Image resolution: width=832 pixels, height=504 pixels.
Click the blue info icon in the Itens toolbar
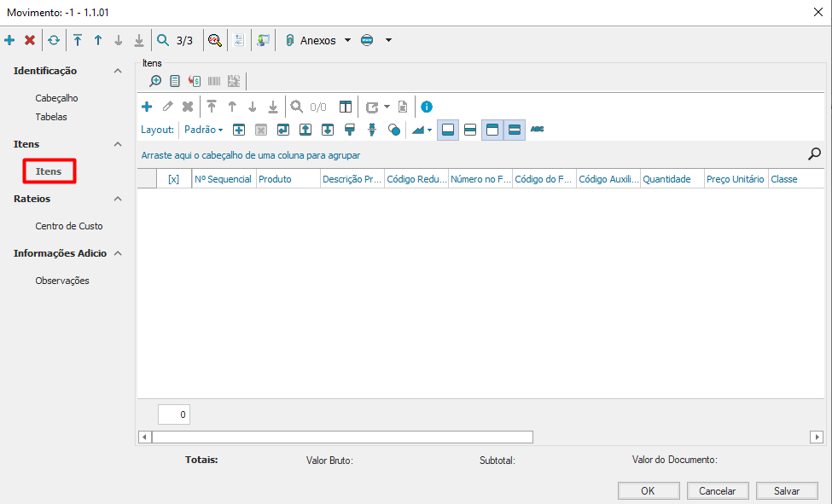(x=427, y=107)
